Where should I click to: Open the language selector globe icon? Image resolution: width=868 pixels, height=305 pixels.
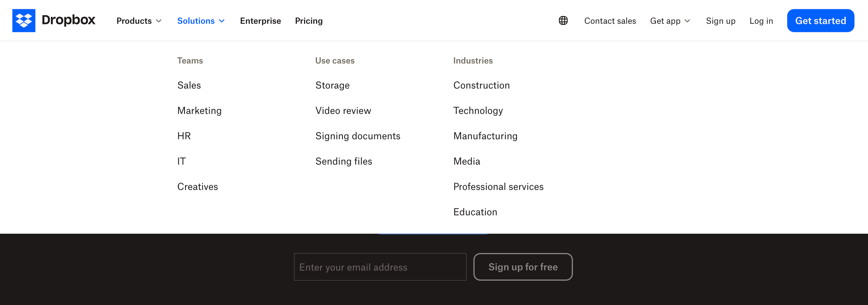[563, 20]
